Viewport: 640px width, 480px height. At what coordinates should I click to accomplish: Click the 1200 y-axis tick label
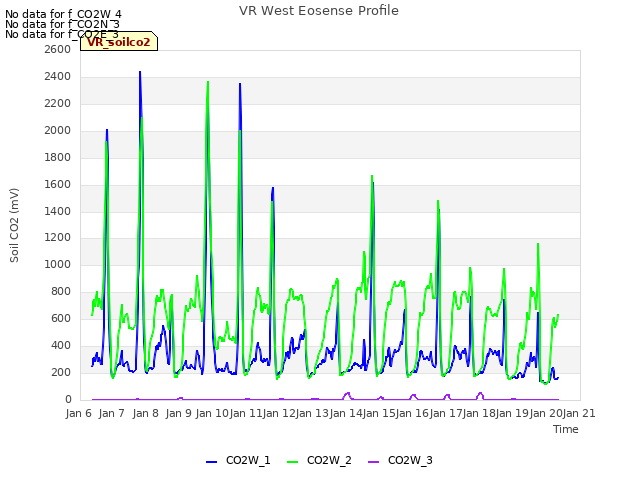[58, 238]
